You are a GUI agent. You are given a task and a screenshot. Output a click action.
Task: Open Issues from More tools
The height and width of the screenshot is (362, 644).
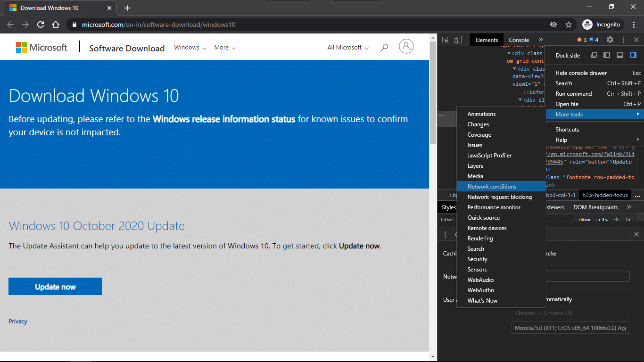[501, 145]
